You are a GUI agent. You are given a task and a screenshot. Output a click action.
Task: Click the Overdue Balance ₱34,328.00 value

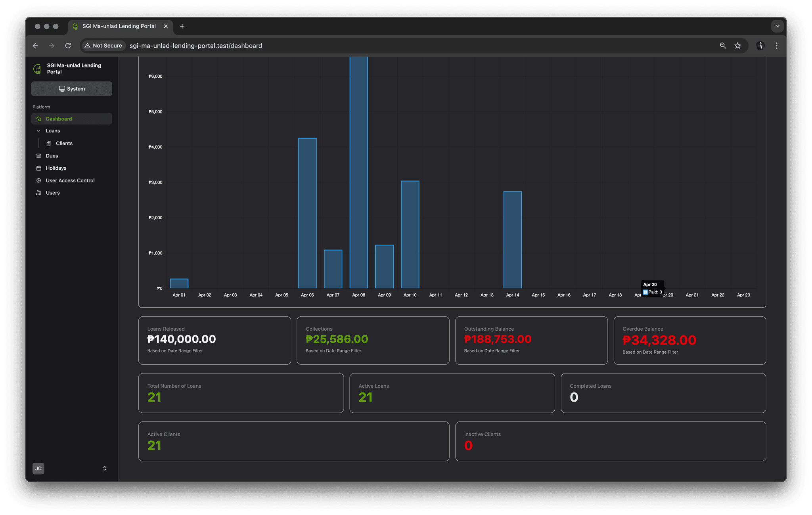[x=659, y=340]
